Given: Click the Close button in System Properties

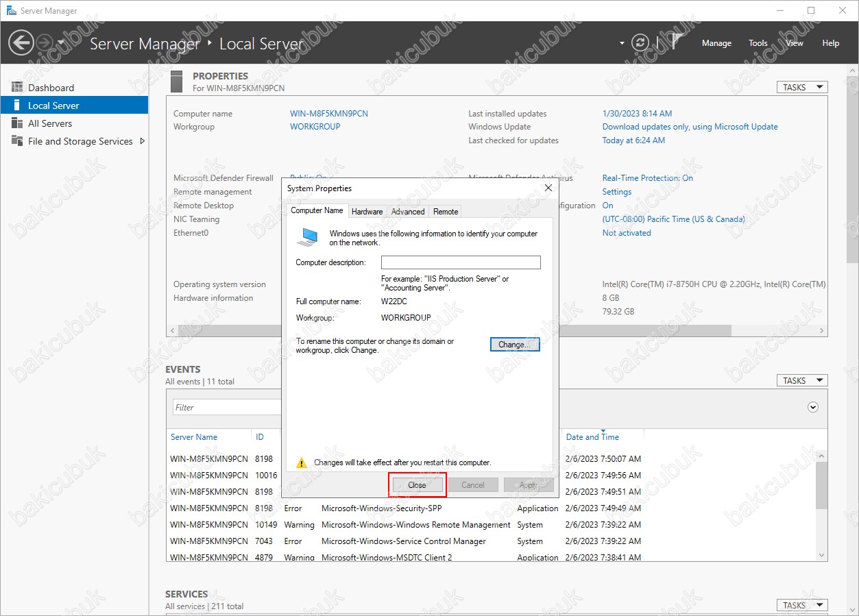Looking at the screenshot, I should click(417, 485).
